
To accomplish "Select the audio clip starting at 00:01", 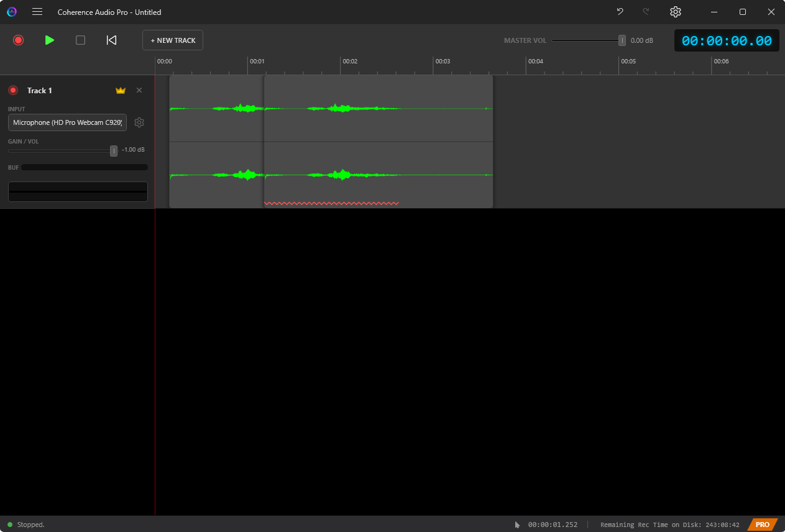I will (373, 141).
